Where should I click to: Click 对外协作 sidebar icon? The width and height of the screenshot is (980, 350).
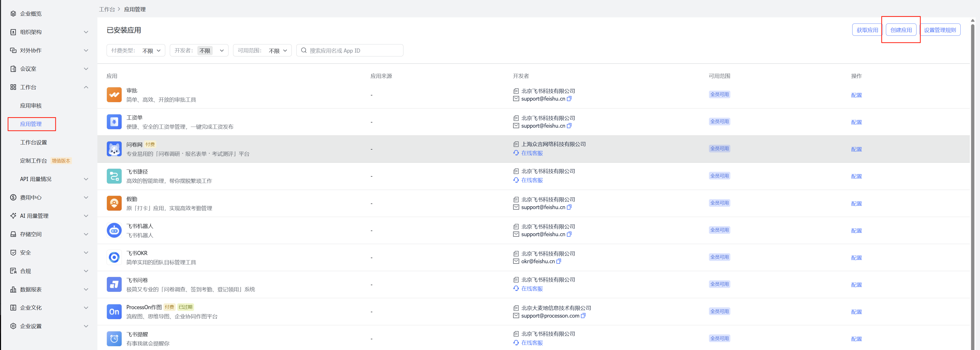click(x=13, y=50)
